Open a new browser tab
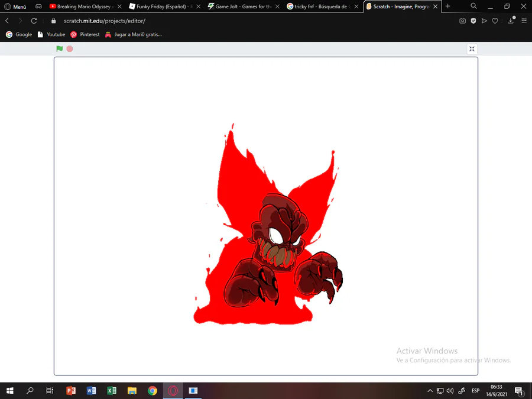The image size is (532, 399). [448, 6]
